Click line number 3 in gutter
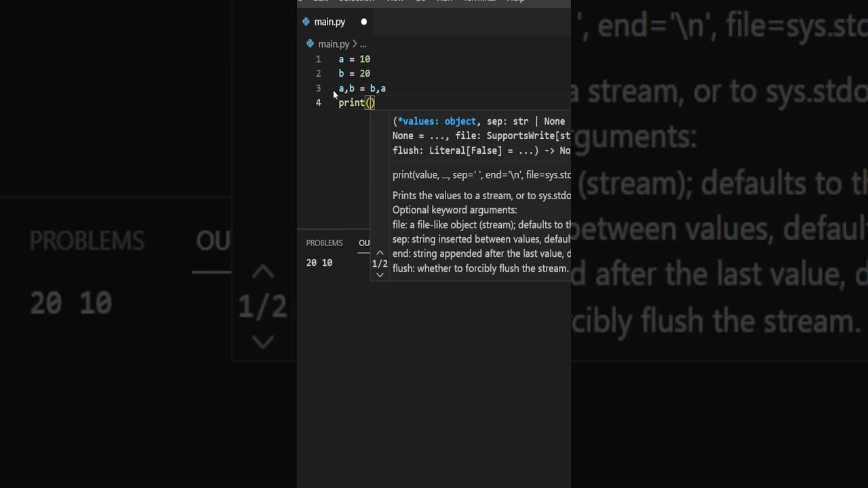The height and width of the screenshot is (488, 868). coord(318,88)
